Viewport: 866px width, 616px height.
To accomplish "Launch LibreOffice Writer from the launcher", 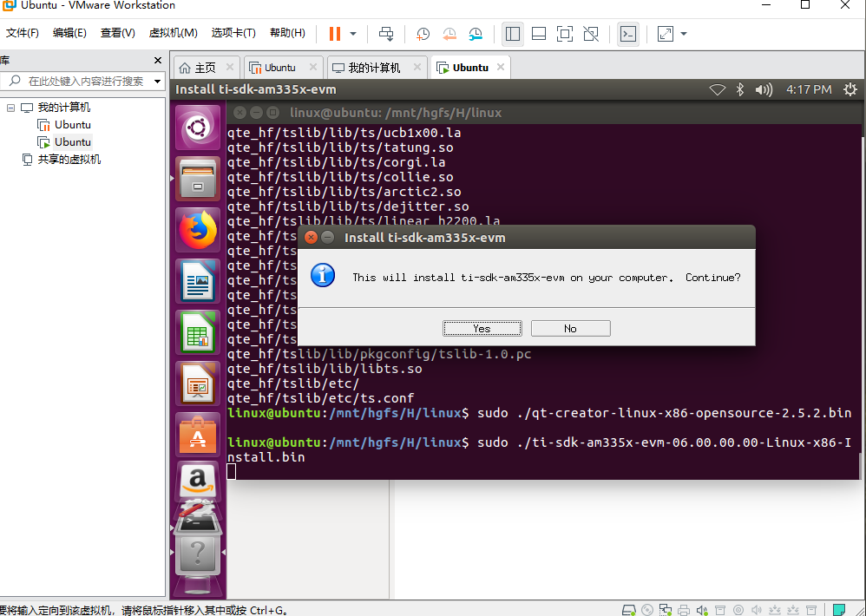I will tap(198, 281).
